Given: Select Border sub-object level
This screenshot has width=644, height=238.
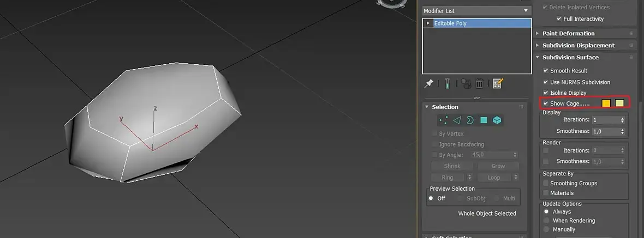Looking at the screenshot, I should (x=470, y=120).
